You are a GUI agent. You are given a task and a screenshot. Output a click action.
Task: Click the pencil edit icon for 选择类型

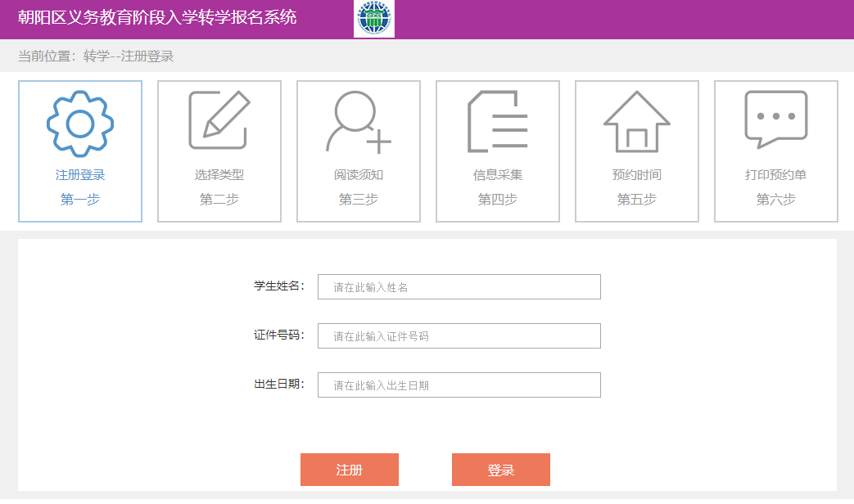219,119
